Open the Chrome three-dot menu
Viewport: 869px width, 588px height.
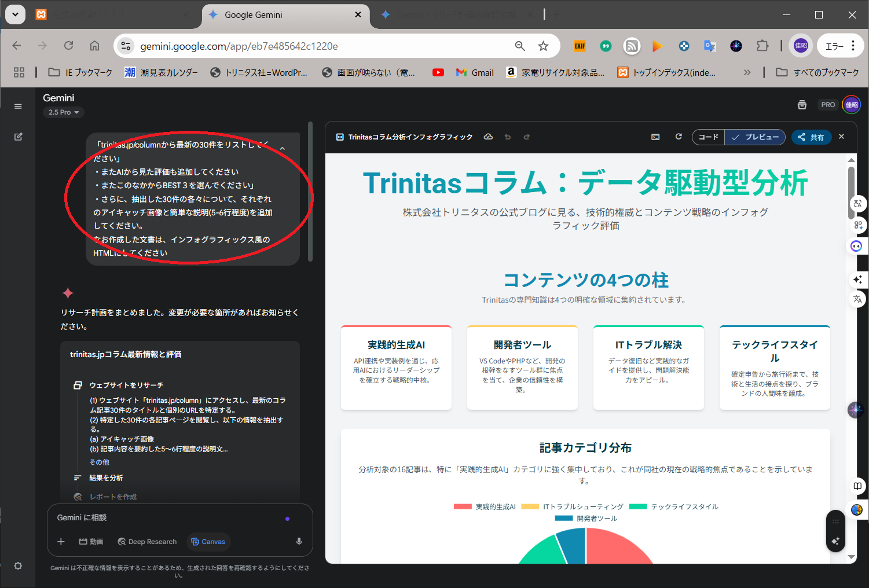[x=853, y=46]
